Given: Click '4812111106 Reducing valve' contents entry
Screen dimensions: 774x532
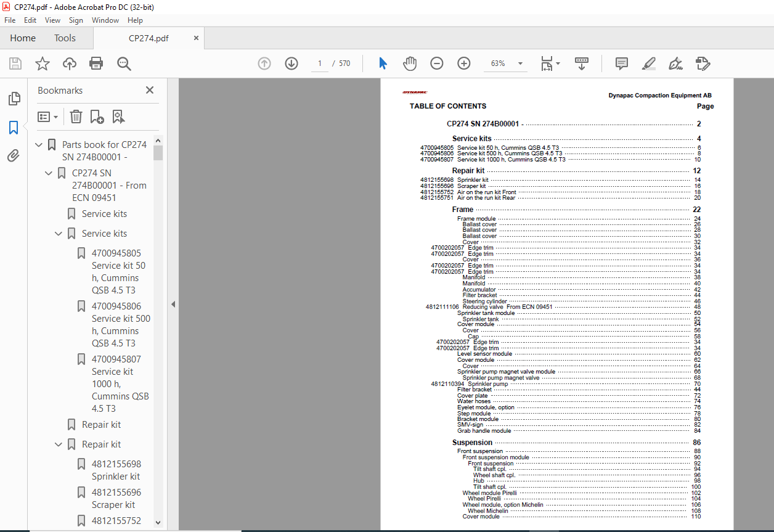Looking at the screenshot, I should [489, 307].
